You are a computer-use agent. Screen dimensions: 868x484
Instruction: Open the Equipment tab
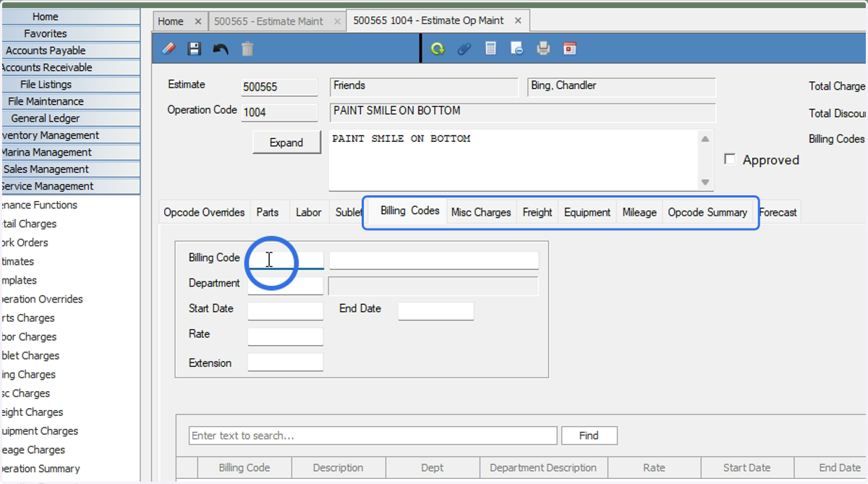click(587, 212)
